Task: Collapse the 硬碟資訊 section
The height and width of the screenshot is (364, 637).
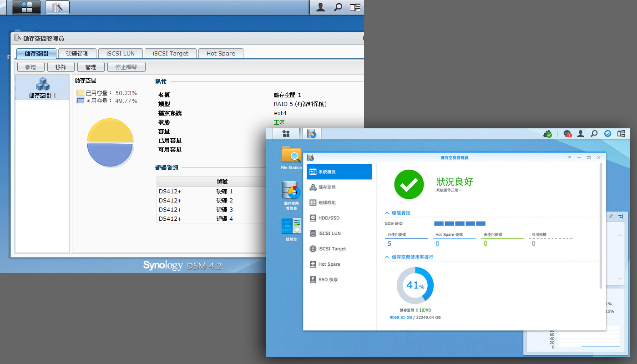Action: [x=387, y=213]
